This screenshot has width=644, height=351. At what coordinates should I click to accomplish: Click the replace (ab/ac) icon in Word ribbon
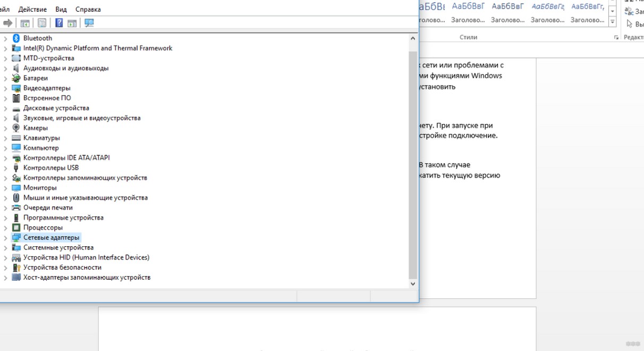point(629,12)
